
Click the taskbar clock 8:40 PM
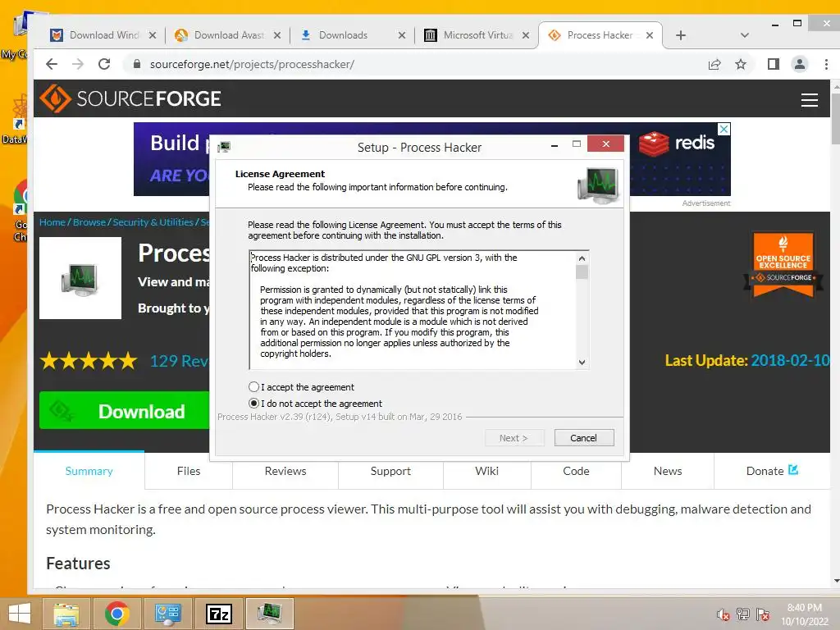(x=805, y=614)
